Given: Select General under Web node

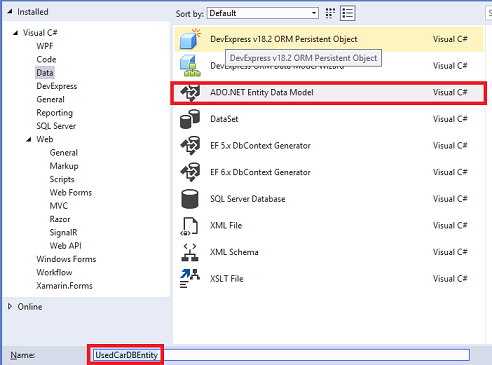Looking at the screenshot, I should [x=64, y=153].
